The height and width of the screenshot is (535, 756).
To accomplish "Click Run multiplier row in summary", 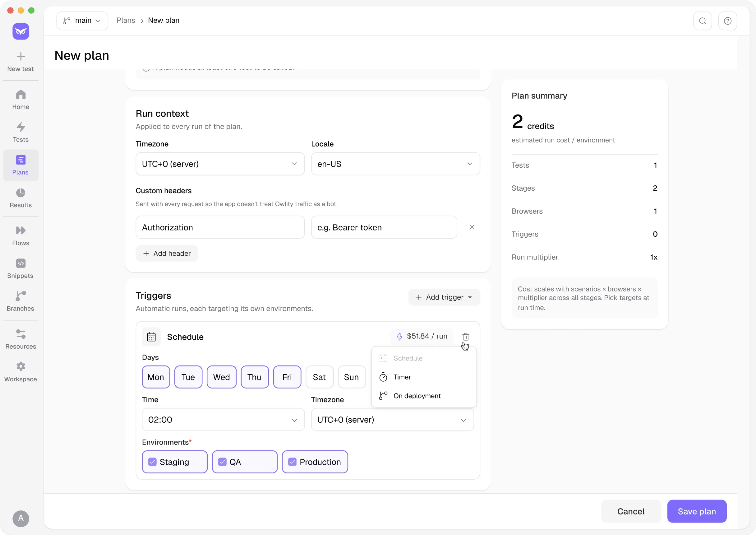I will coord(584,257).
